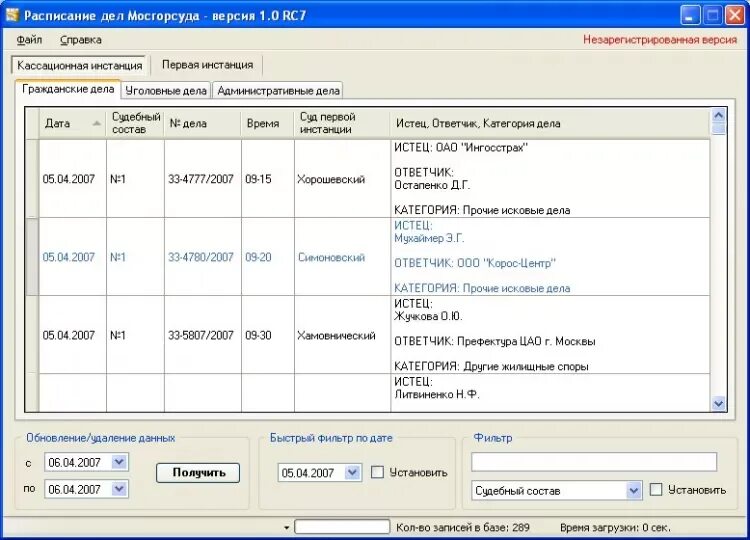
Task: Click the Судебный состав column header
Action: [136, 123]
